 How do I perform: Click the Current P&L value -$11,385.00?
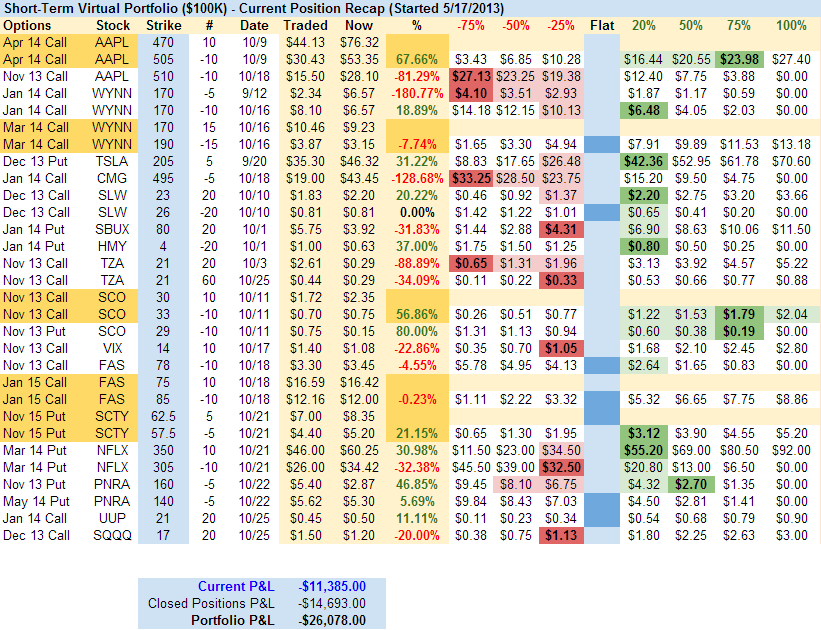330,586
